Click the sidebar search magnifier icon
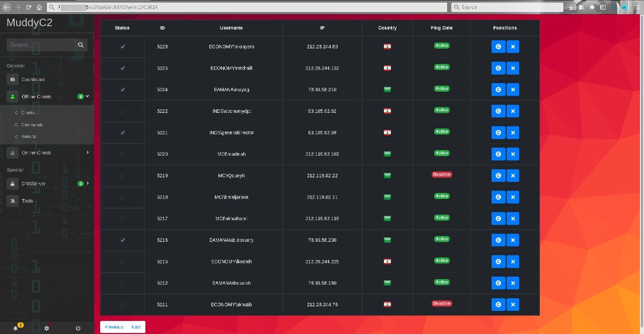The image size is (644, 334). 80,45
